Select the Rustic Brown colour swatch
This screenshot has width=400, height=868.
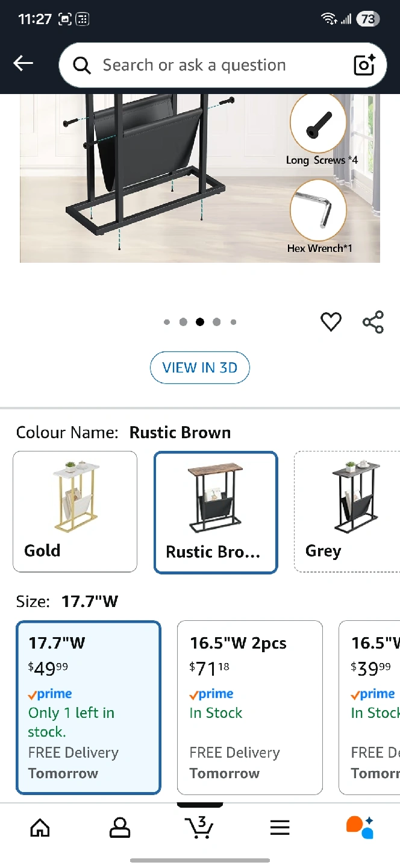[216, 512]
